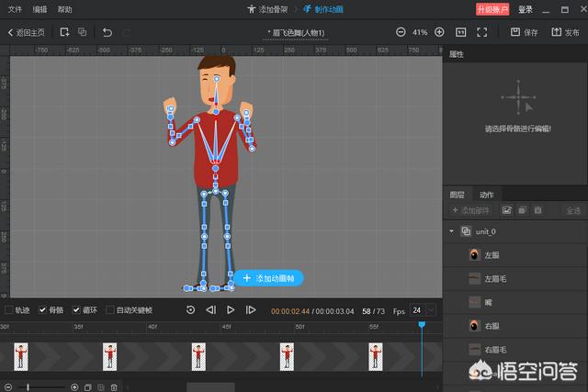Viewport: 588px width, 392px height.
Task: Open the 文件 menu
Action: [15, 9]
